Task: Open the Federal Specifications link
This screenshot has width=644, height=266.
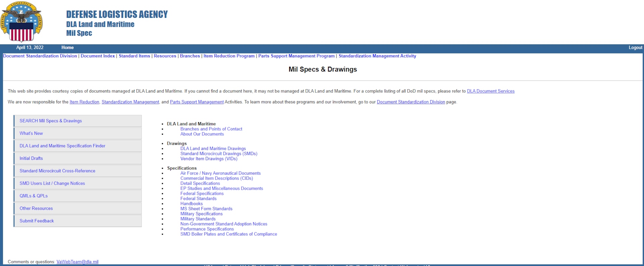Action: [x=202, y=193]
